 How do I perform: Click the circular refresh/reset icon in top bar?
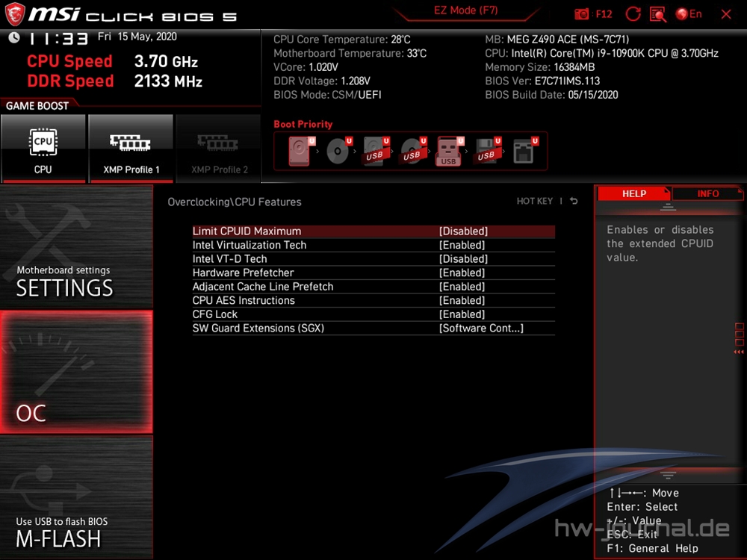coord(633,13)
